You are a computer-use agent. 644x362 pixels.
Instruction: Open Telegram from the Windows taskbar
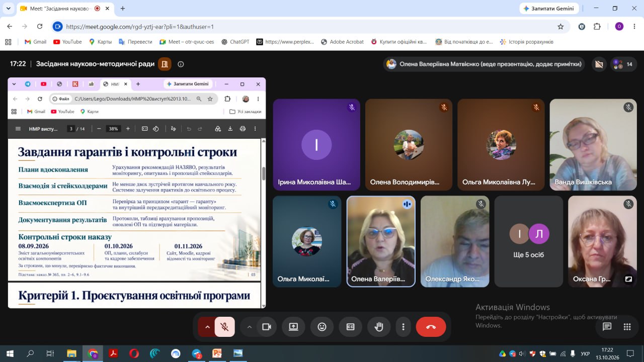tap(196, 353)
